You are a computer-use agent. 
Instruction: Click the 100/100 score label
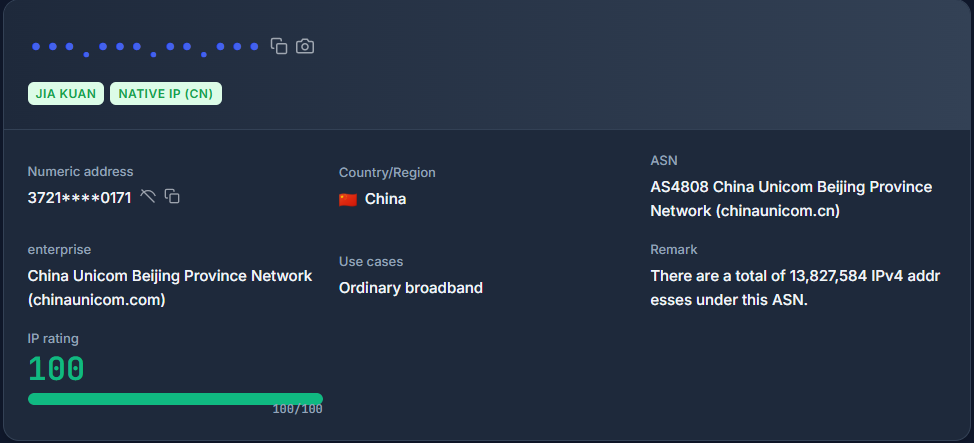pyautogui.click(x=297, y=409)
